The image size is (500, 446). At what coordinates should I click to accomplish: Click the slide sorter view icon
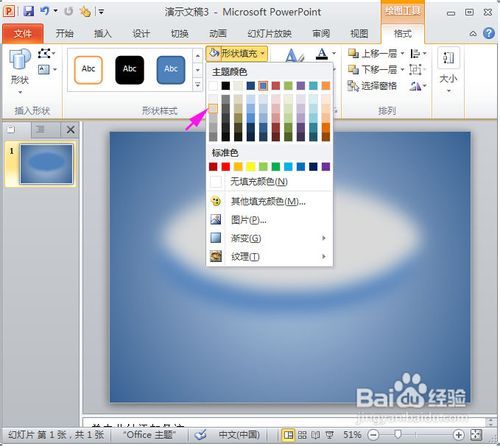pos(302,435)
